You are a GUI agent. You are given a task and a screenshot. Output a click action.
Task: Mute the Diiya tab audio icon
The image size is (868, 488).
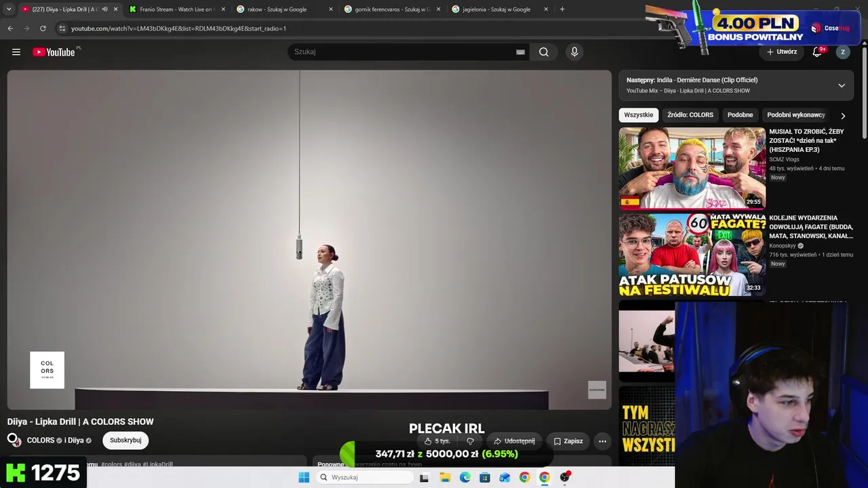click(104, 9)
